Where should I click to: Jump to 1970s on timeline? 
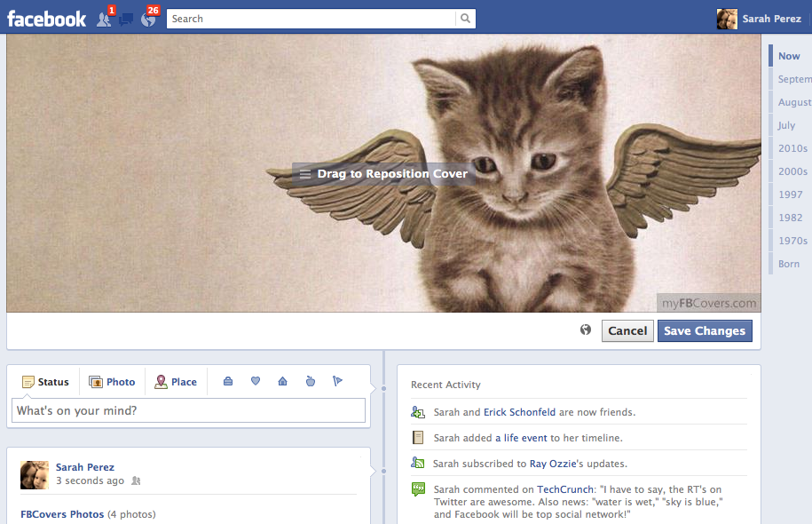[x=792, y=241]
